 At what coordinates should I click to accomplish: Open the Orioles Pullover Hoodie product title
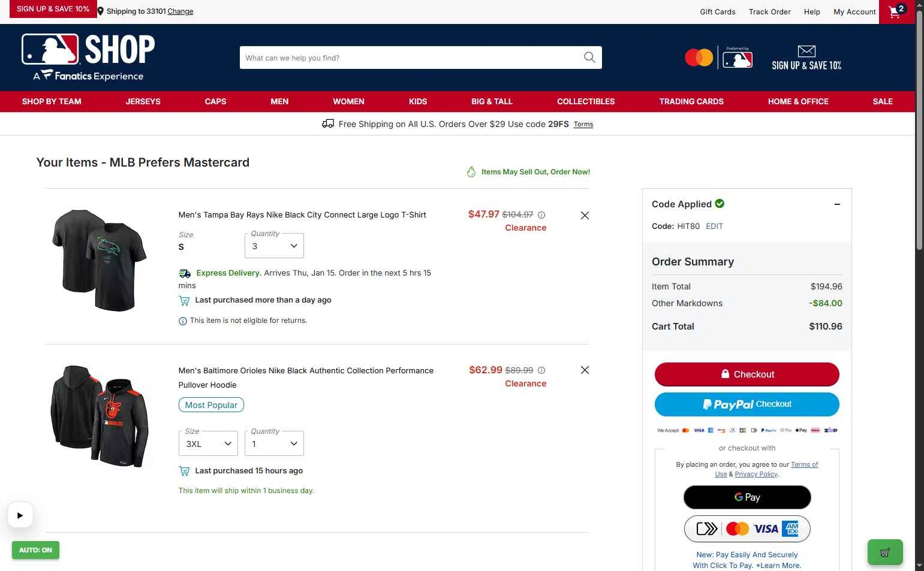pos(306,377)
